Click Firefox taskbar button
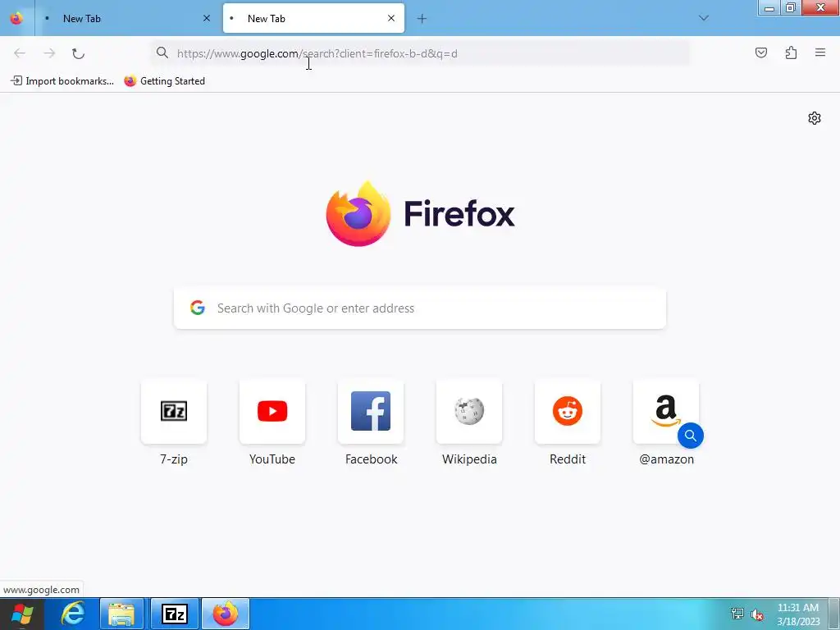Image resolution: width=840 pixels, height=630 pixels. coord(226,614)
